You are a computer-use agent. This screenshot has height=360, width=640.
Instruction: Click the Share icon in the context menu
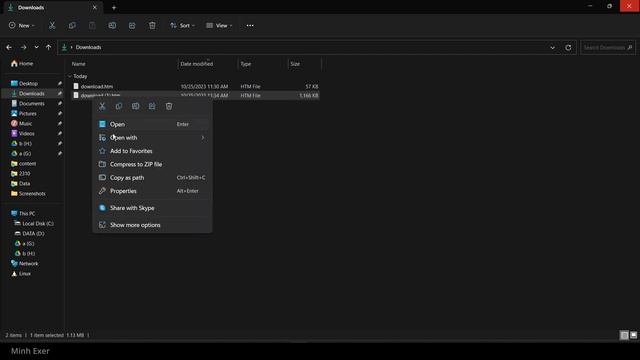click(x=152, y=106)
